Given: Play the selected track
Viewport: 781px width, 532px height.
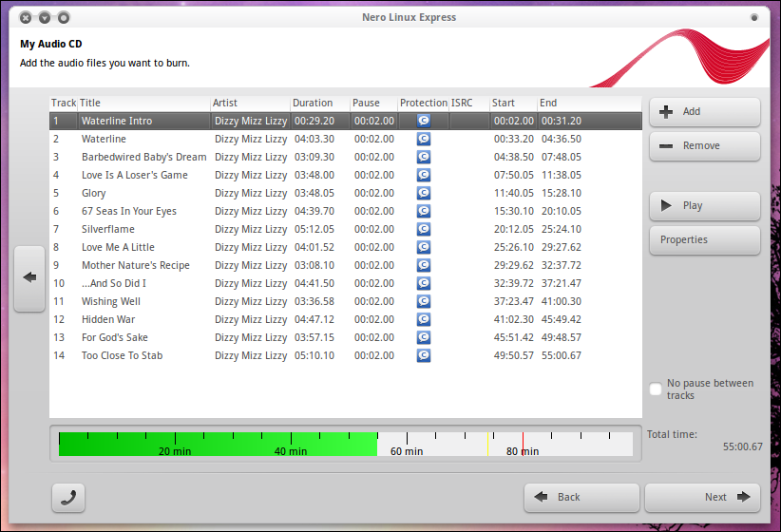Looking at the screenshot, I should (704, 206).
